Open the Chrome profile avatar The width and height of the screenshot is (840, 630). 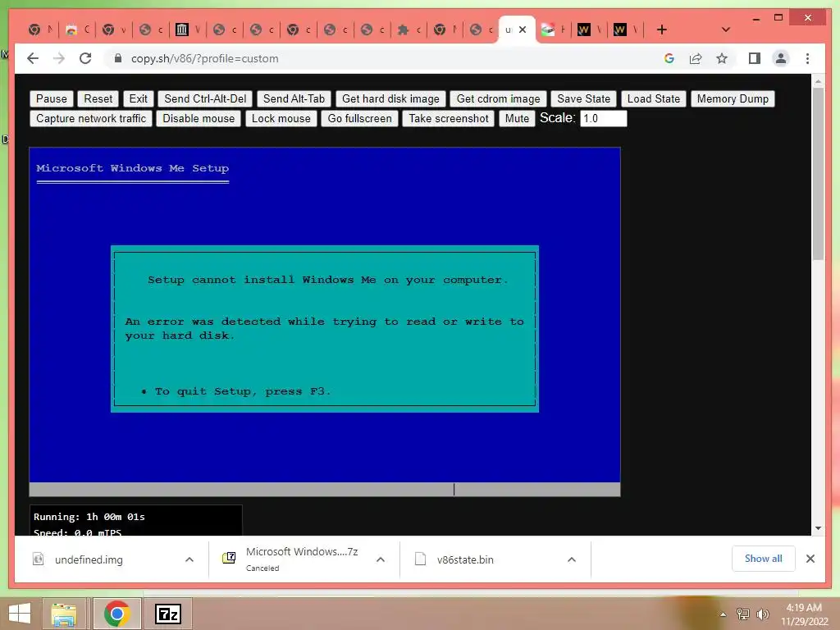(x=781, y=58)
